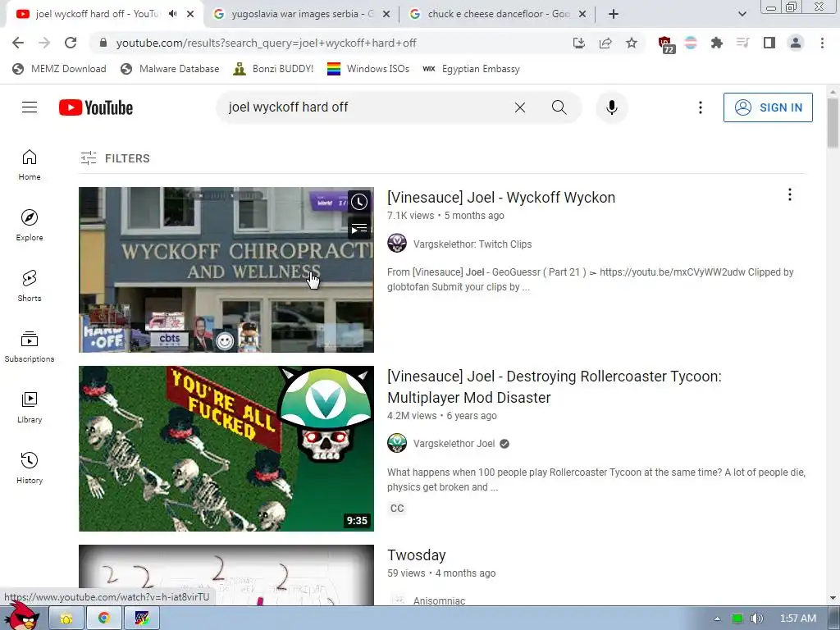Close the yugoslavia war images tab
This screenshot has width=840, height=630.
[386, 15]
